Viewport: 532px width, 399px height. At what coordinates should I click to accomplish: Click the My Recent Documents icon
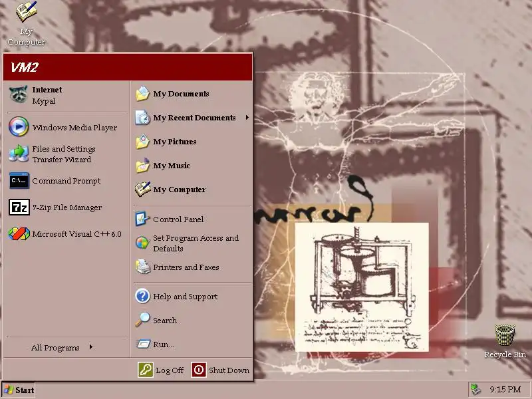(142, 118)
